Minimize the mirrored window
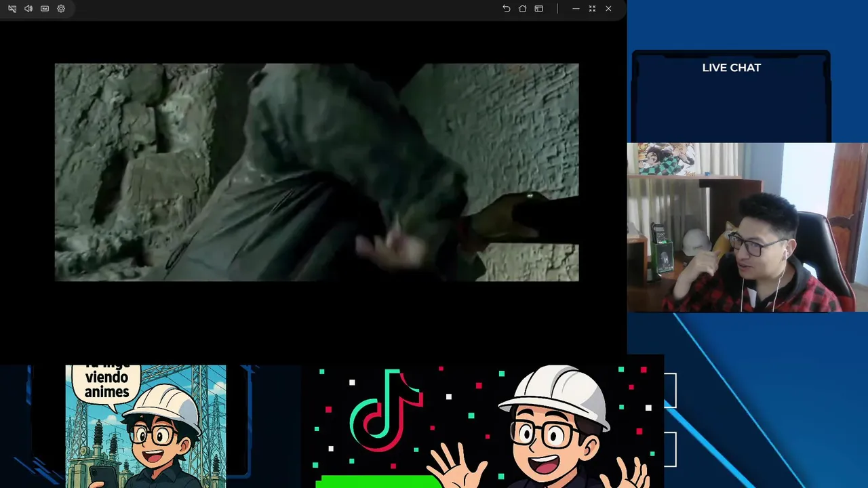This screenshot has height=488, width=868. 576,9
